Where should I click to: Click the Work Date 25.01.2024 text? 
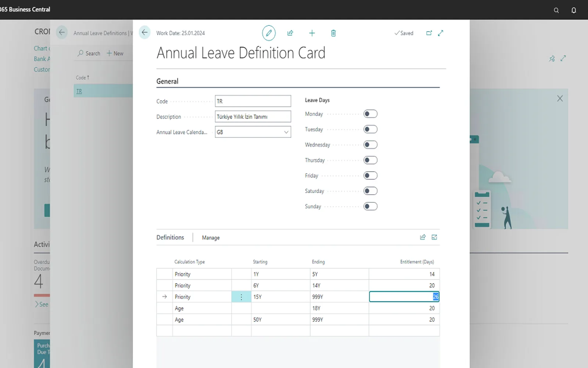pos(180,33)
